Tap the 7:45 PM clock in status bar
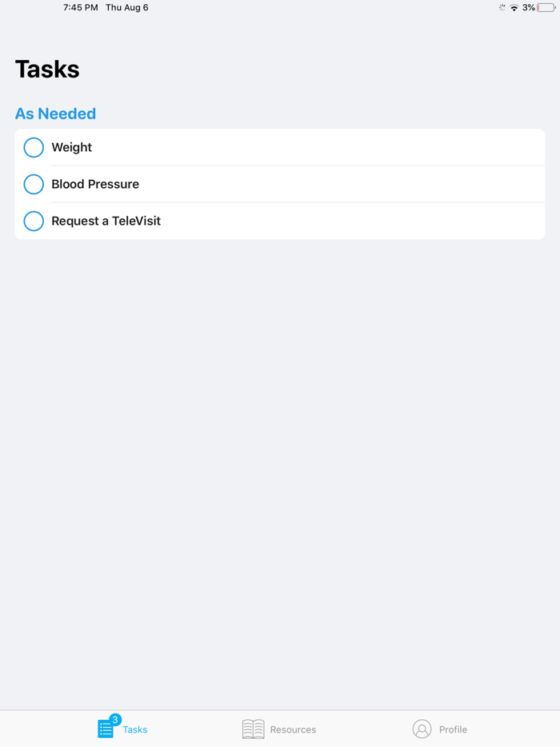The image size is (560, 747). pyautogui.click(x=81, y=8)
